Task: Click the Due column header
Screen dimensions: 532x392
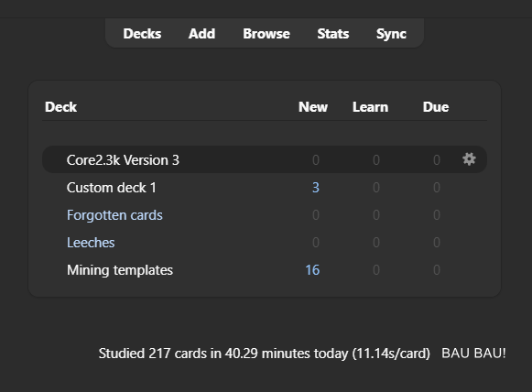Action: point(436,107)
